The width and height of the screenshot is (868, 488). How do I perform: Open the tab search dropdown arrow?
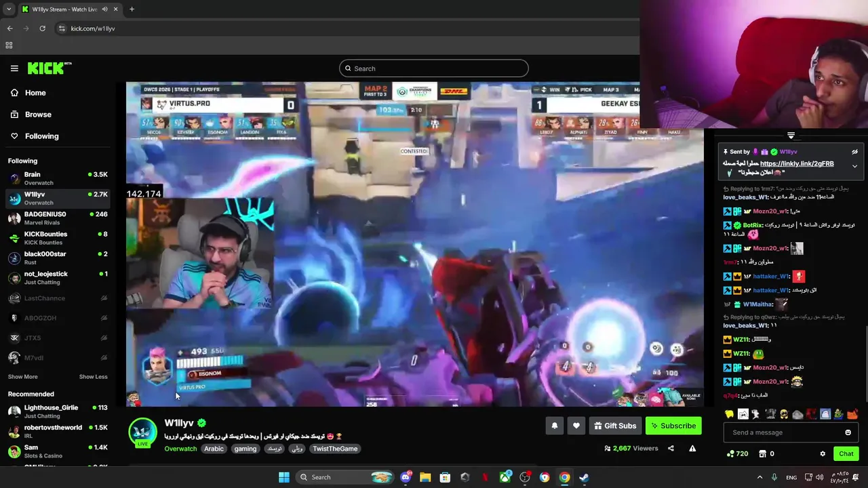tap(9, 9)
